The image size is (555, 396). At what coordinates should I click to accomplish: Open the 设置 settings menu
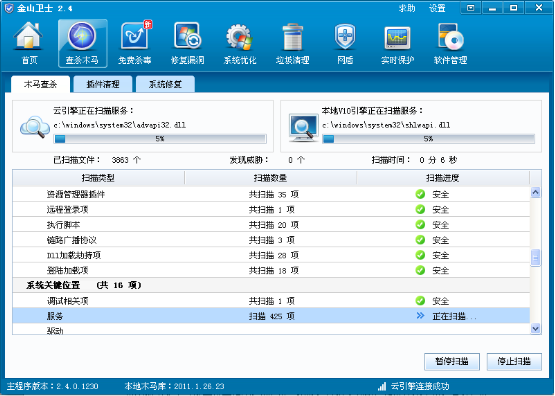[x=437, y=8]
